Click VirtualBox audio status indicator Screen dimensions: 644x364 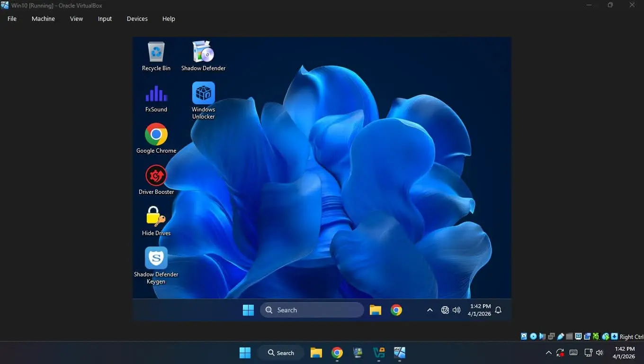point(542,337)
